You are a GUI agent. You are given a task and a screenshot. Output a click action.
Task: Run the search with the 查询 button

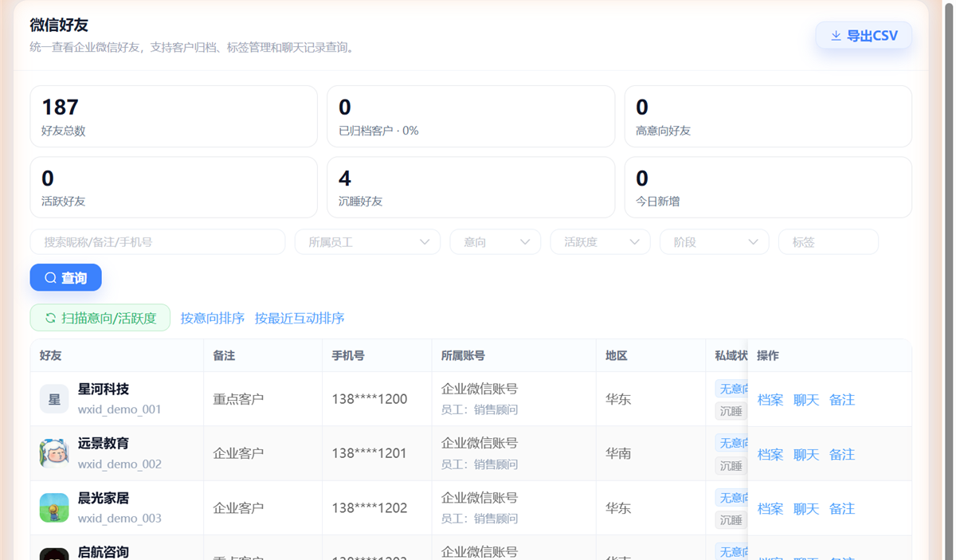[66, 278]
